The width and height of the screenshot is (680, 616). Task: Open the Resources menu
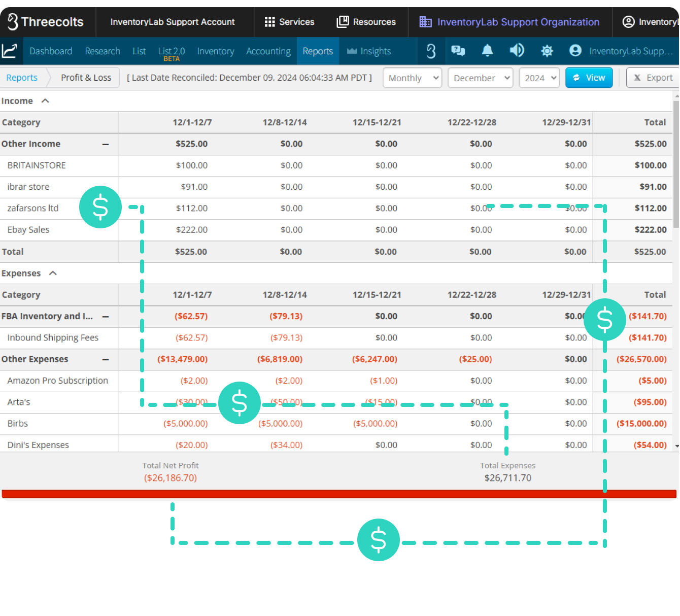click(366, 22)
